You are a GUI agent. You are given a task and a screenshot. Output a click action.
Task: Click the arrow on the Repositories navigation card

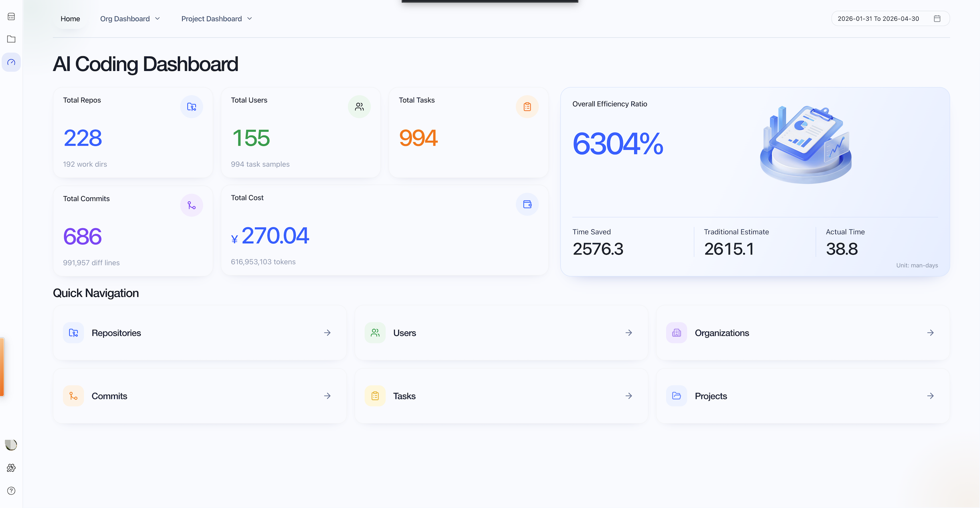327,333
